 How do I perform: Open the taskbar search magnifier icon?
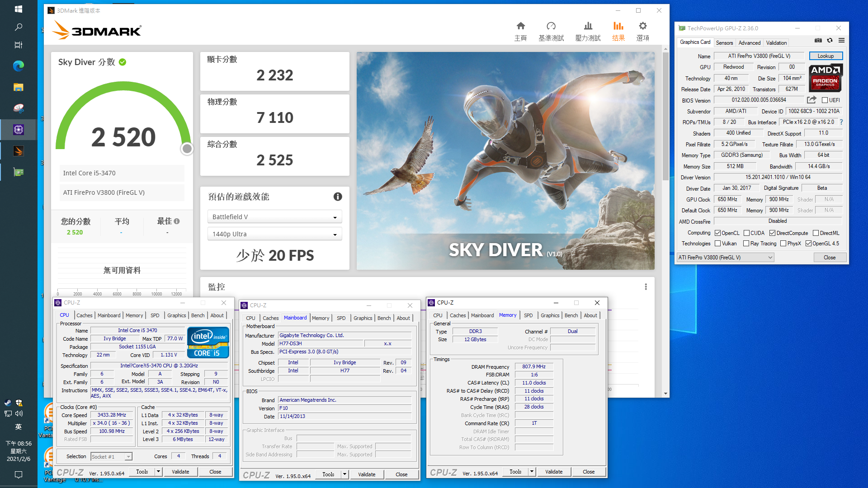click(19, 27)
